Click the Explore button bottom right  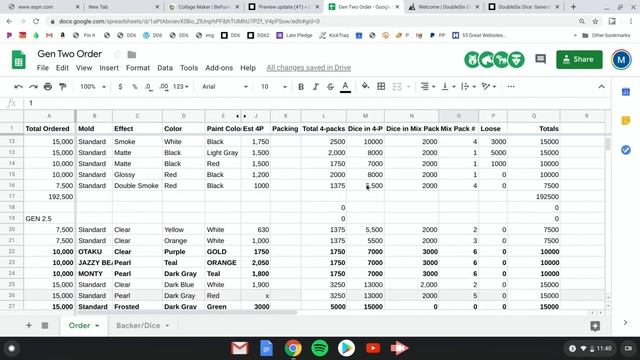tap(595, 326)
